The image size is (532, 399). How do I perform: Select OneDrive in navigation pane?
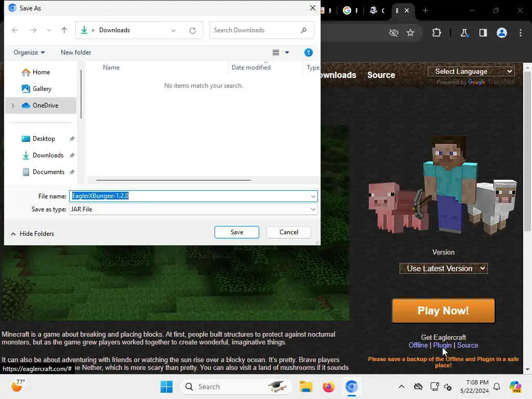click(41, 105)
